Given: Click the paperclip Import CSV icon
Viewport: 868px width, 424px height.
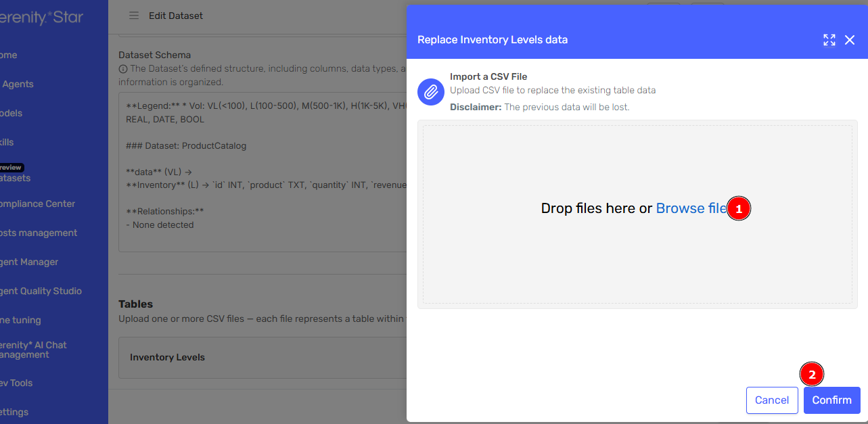Looking at the screenshot, I should [431, 92].
